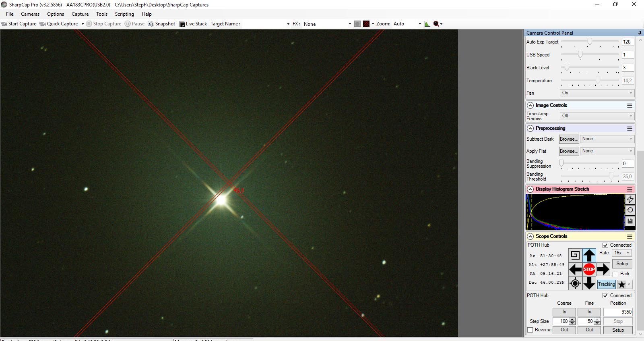
Task: Click the Start Capture toolbar button
Action: pos(19,24)
